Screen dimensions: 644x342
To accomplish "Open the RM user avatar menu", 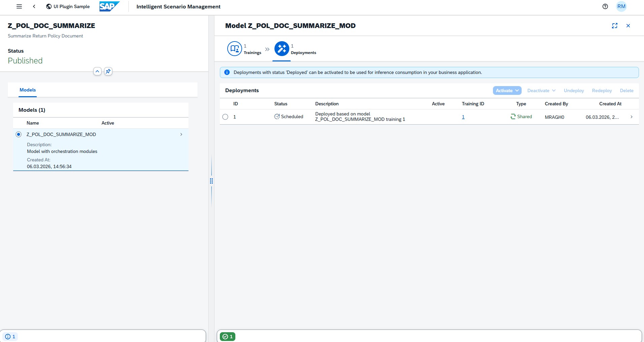I will point(621,6).
